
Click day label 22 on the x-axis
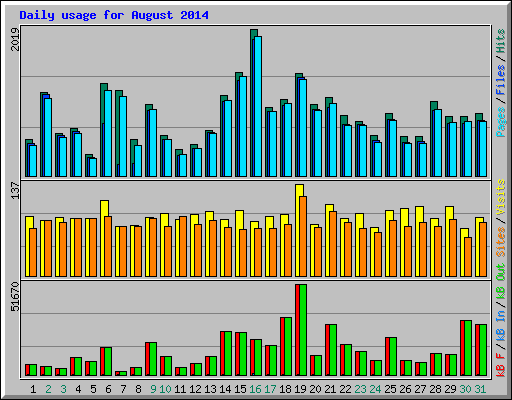pyautogui.click(x=345, y=389)
